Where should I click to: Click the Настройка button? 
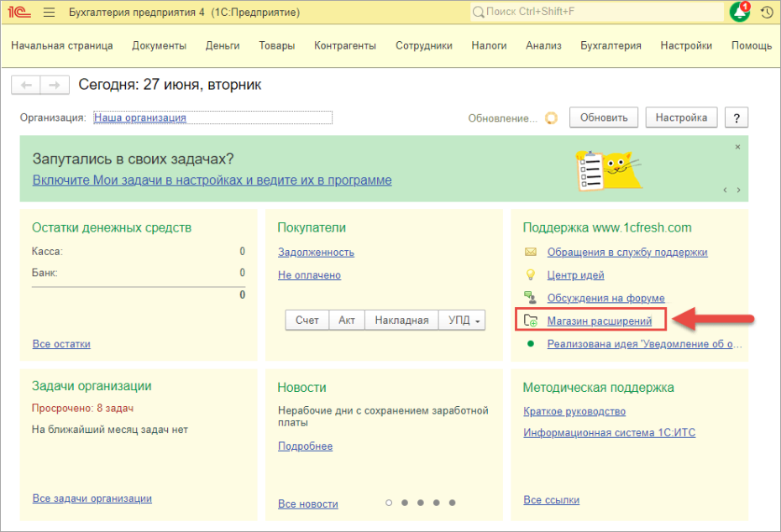(681, 118)
